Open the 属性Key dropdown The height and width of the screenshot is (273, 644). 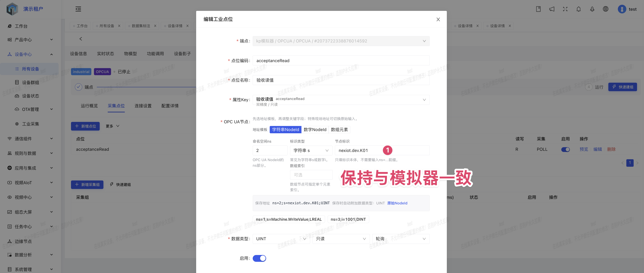[x=341, y=100]
